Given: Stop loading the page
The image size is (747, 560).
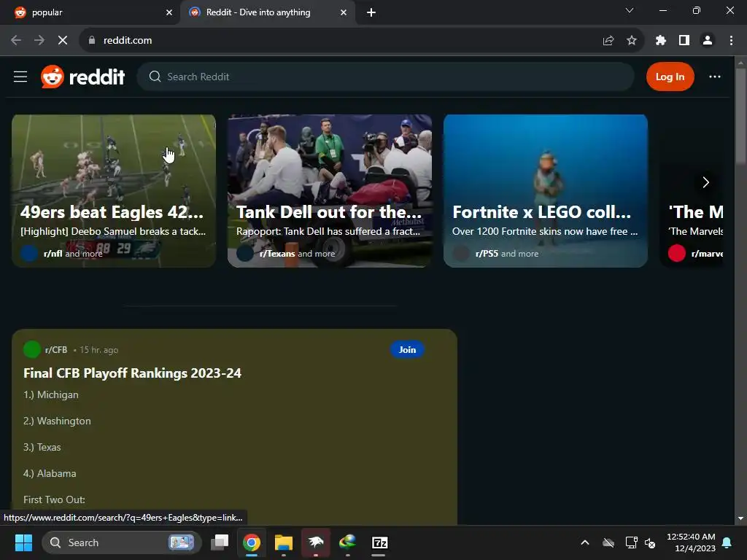Looking at the screenshot, I should pyautogui.click(x=63, y=41).
